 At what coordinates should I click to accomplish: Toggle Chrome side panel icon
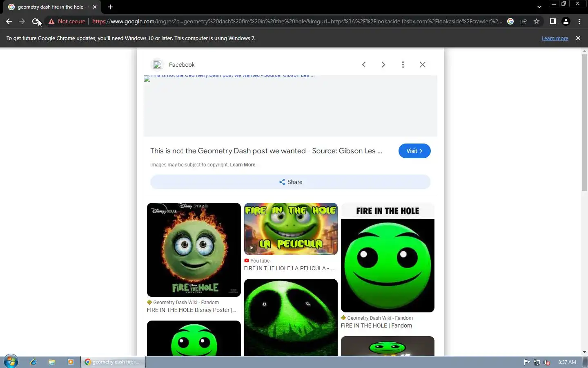[552, 21]
